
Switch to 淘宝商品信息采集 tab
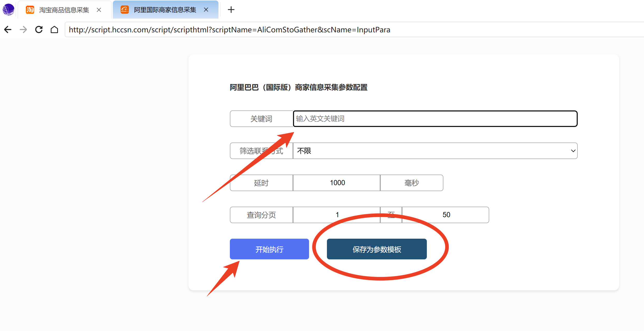[64, 10]
